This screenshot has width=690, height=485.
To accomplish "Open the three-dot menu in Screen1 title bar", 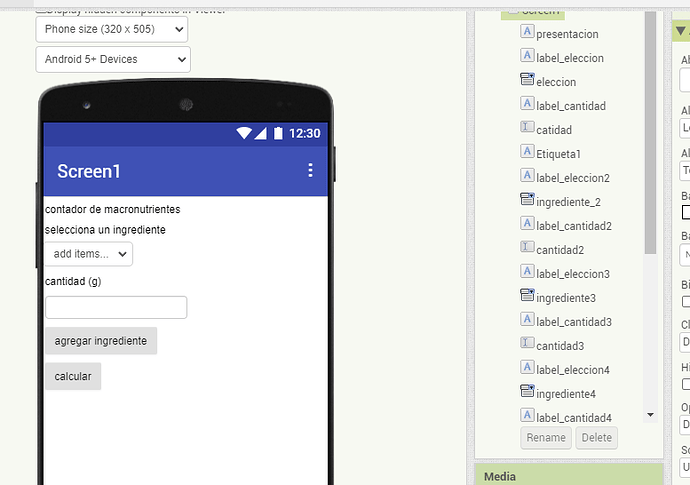I will tap(310, 170).
